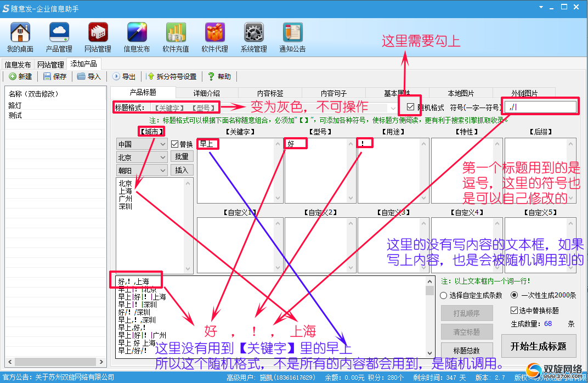The width and height of the screenshot is (588, 383).
Task: Click the 软件代理 gift box icon
Action: [x=215, y=37]
